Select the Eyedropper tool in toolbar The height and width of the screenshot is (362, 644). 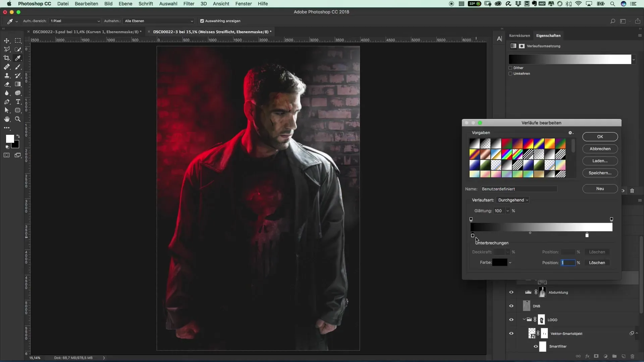(18, 58)
